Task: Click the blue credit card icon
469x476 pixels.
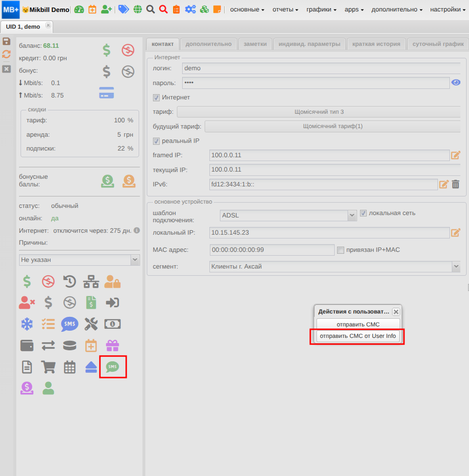Action: [x=106, y=93]
